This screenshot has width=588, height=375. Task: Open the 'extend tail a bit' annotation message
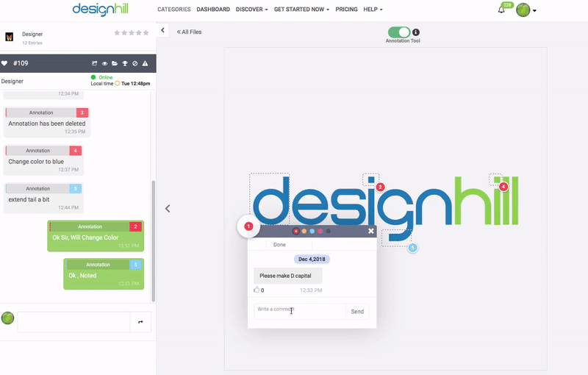[43, 198]
